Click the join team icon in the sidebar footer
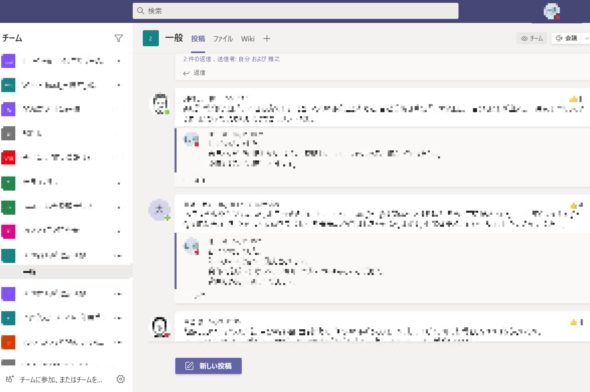This screenshot has height=392, width=590. click(x=9, y=379)
